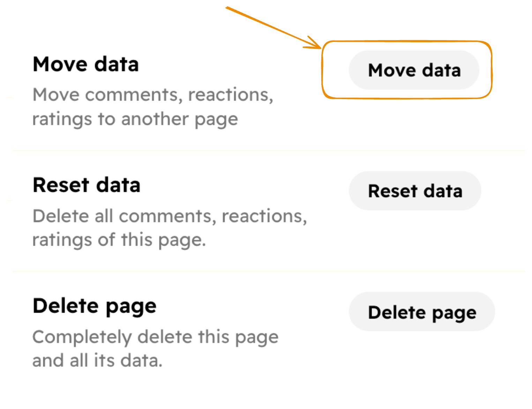Image resolution: width=532 pixels, height=409 pixels.
Task: Click the Reset data section heading
Action: (86, 185)
